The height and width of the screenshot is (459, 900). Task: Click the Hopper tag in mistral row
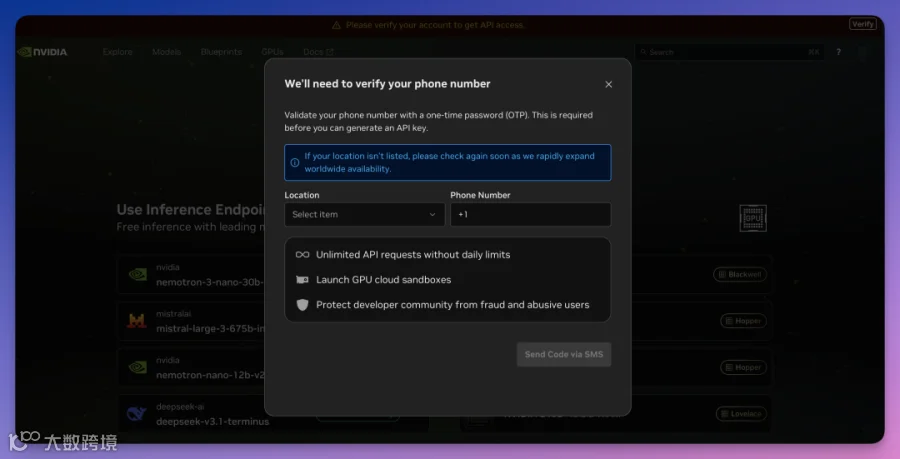743,321
